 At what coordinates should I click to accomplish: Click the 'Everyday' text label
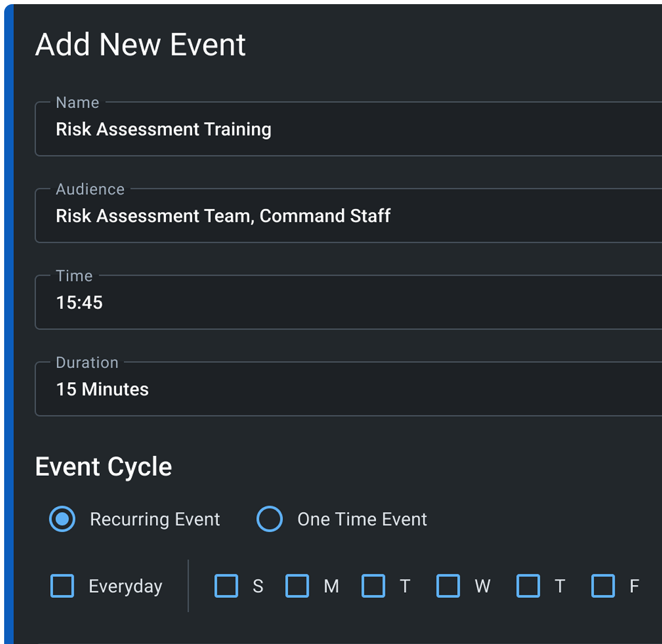pyautogui.click(x=125, y=587)
